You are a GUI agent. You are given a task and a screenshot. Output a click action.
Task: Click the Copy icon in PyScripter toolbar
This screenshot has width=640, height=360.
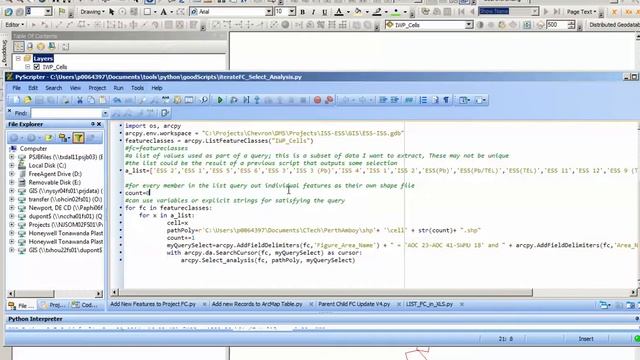pos(91,100)
